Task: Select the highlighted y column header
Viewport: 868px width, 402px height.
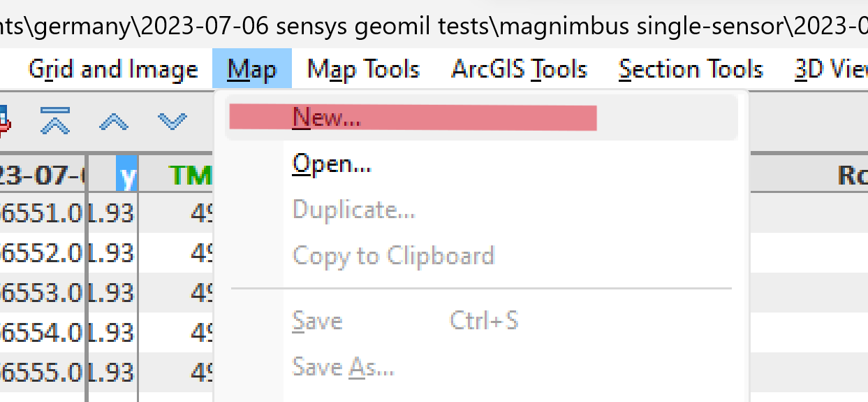Action: (x=127, y=175)
